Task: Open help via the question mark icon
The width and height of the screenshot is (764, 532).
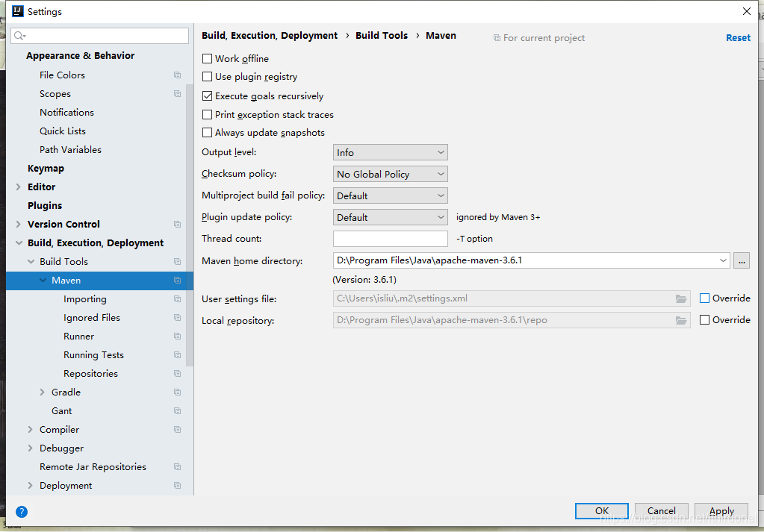Action: coord(22,512)
